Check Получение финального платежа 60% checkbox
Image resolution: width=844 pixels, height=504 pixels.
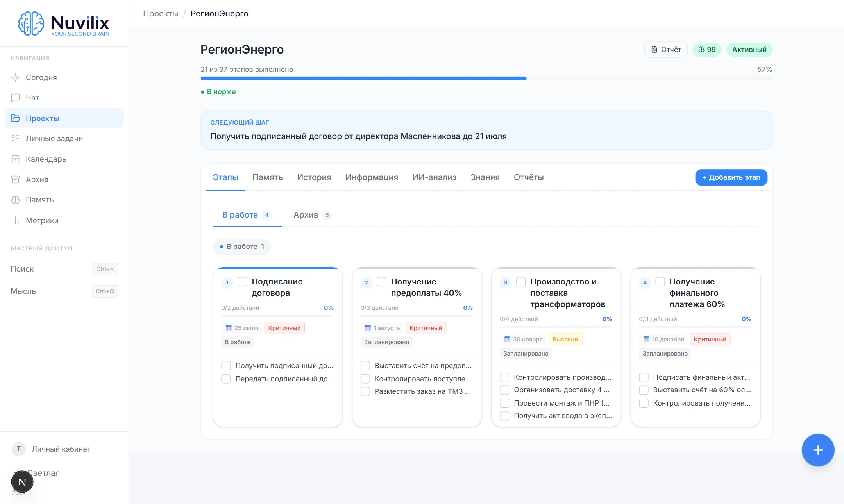click(660, 282)
